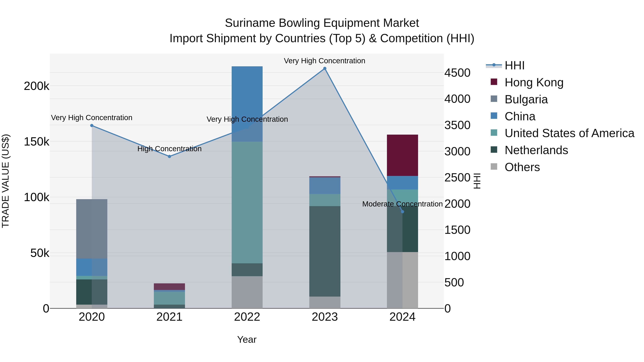Viewport: 644px width, 362px height.
Task: Click the Bulgaria bar segment in 2020
Action: (92, 229)
